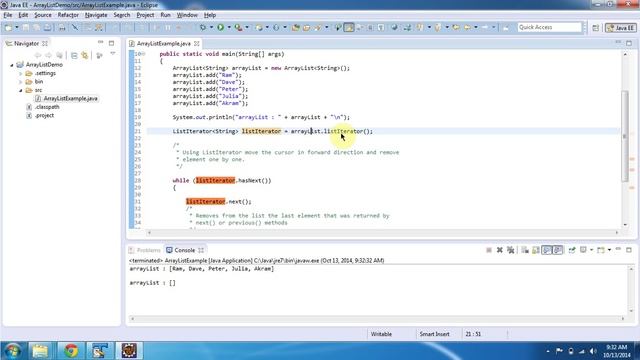Image resolution: width=640 pixels, height=360 pixels.
Task: Click the Display Selected Console icon
Action: 583,250
